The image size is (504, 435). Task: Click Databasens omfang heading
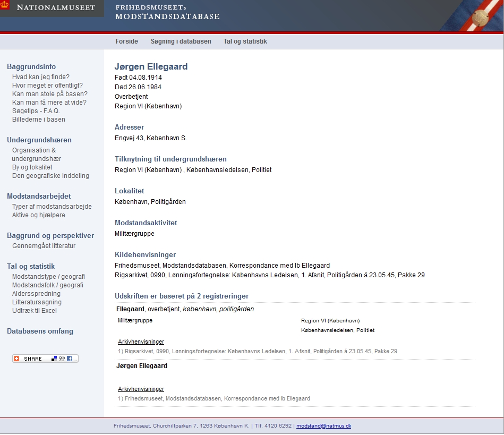point(40,331)
